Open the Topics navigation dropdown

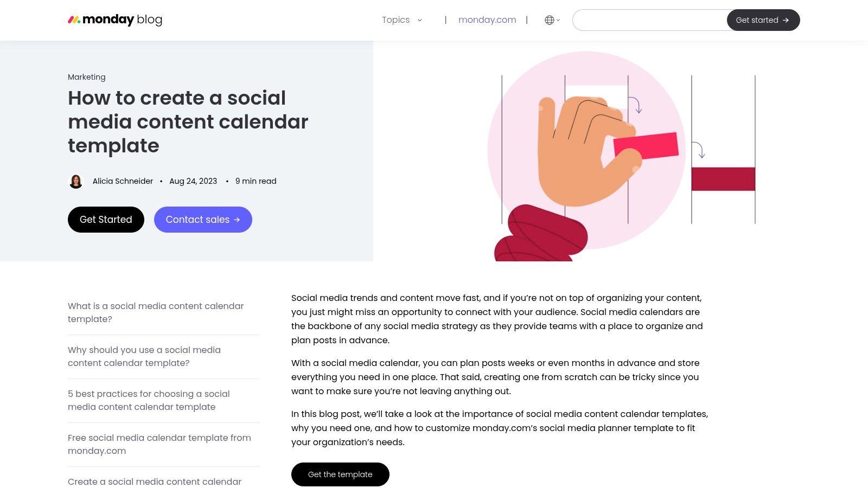pyautogui.click(x=395, y=20)
